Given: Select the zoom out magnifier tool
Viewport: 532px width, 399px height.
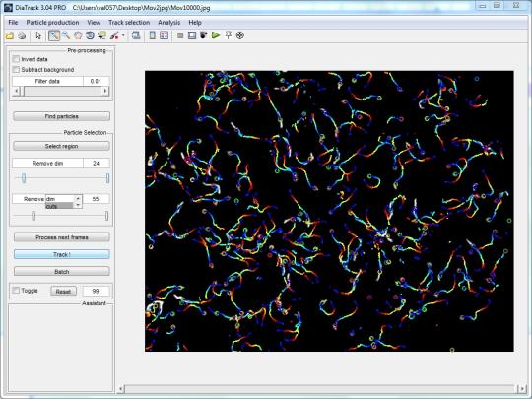Looking at the screenshot, I should pos(66,35).
